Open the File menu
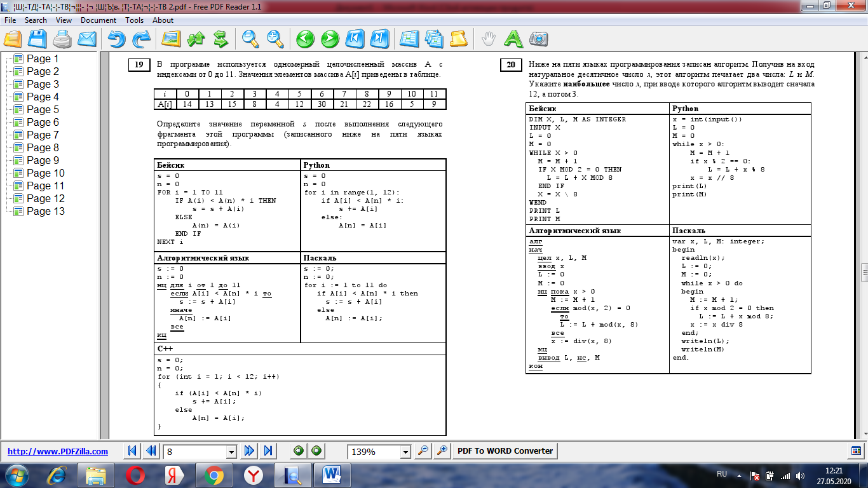 click(x=10, y=20)
